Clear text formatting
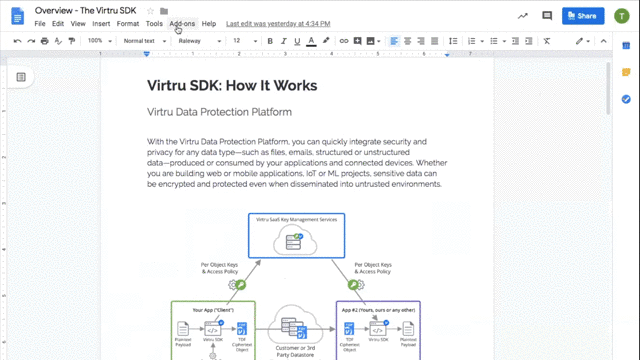The height and width of the screenshot is (360, 640). (547, 41)
